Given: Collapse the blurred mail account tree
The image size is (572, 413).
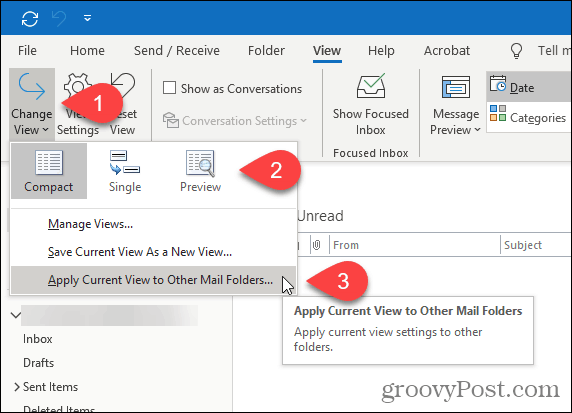Looking at the screenshot, I should click(15, 315).
